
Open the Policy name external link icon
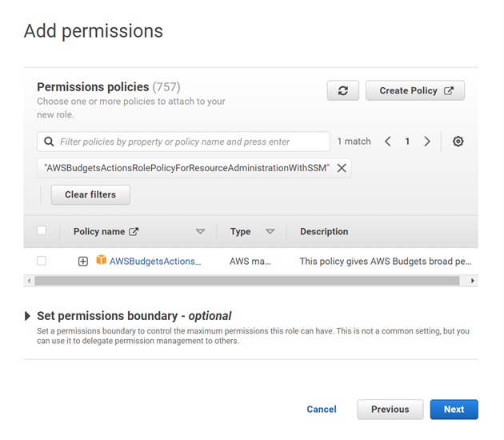click(134, 232)
